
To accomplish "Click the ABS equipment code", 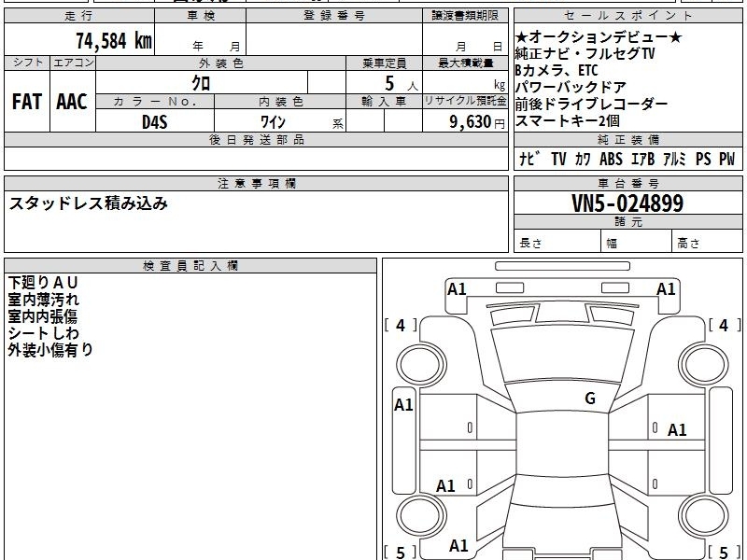I will 611,159.
